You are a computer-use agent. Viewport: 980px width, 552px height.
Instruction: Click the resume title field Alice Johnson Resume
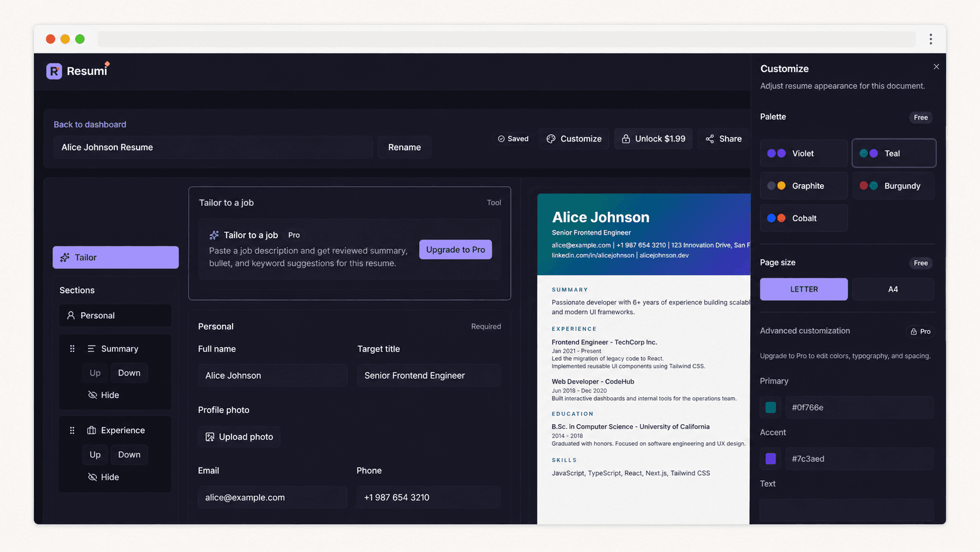coord(213,147)
